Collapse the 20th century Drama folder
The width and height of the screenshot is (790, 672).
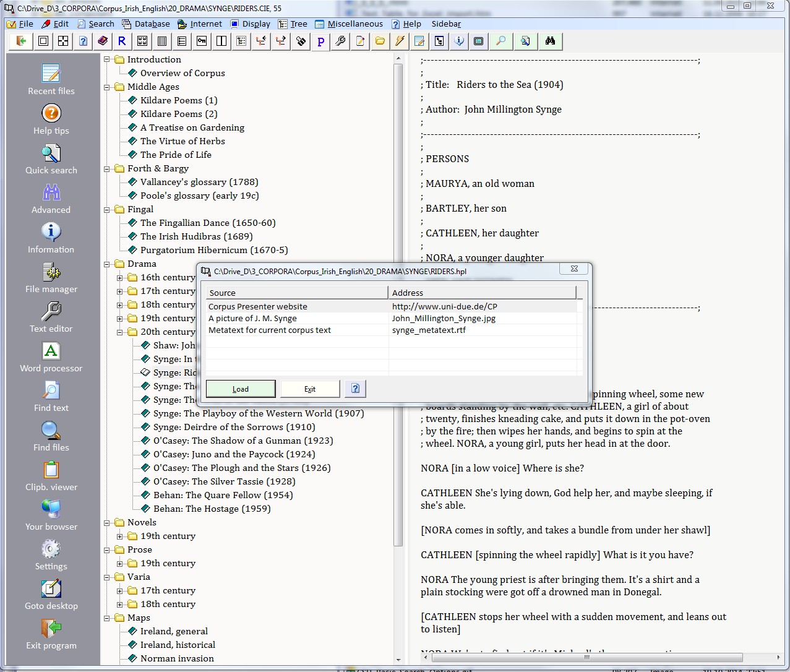click(120, 332)
